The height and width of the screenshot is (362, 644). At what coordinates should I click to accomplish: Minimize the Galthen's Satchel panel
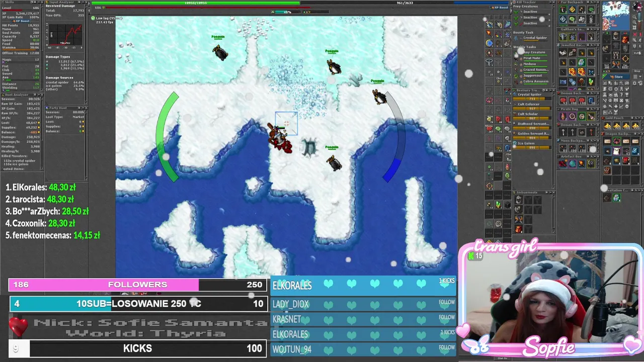click(x=595, y=29)
